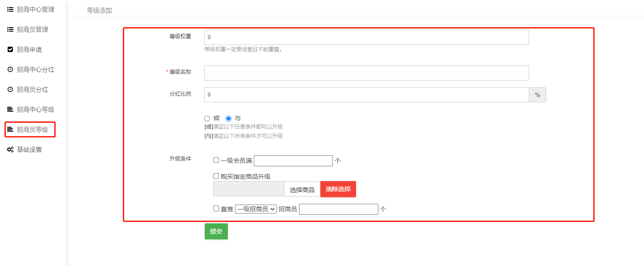
Task: Click the % addon of 分红比例
Action: click(x=537, y=95)
